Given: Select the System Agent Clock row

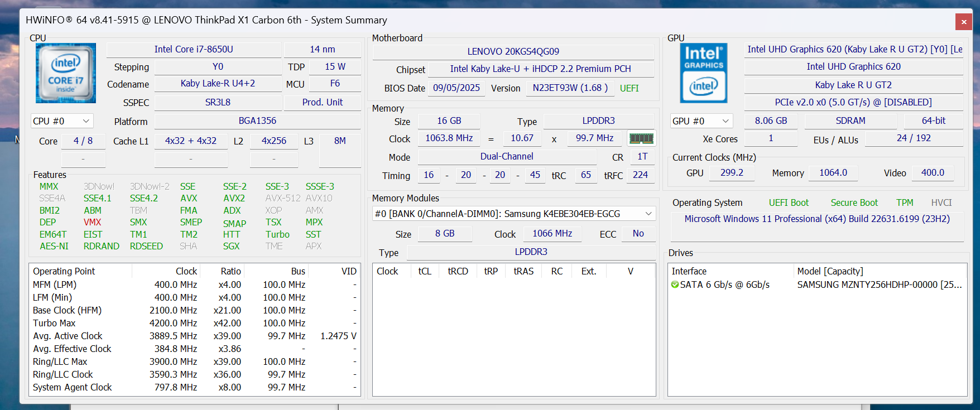Looking at the screenshot, I should click(x=194, y=387).
